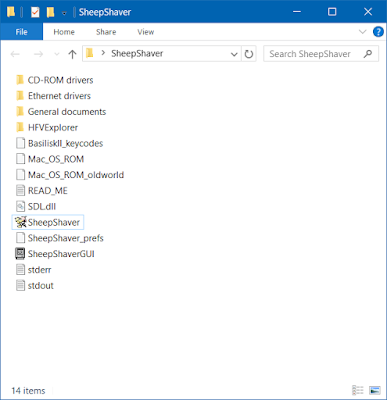Click the SDL.dll file icon
The height and width of the screenshot is (400, 387).
tap(20, 207)
